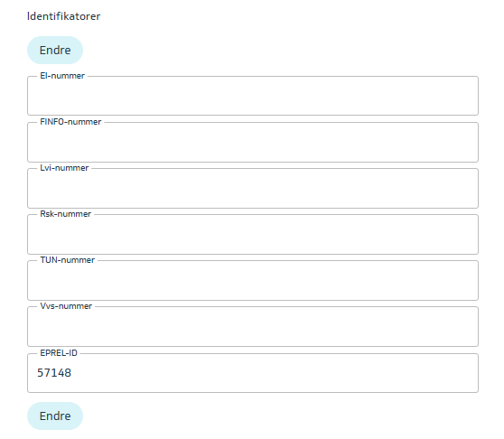Click the El-nummer field label

[62, 76]
